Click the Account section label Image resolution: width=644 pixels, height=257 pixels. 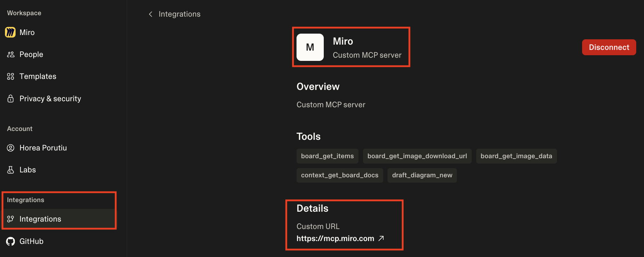[20, 129]
